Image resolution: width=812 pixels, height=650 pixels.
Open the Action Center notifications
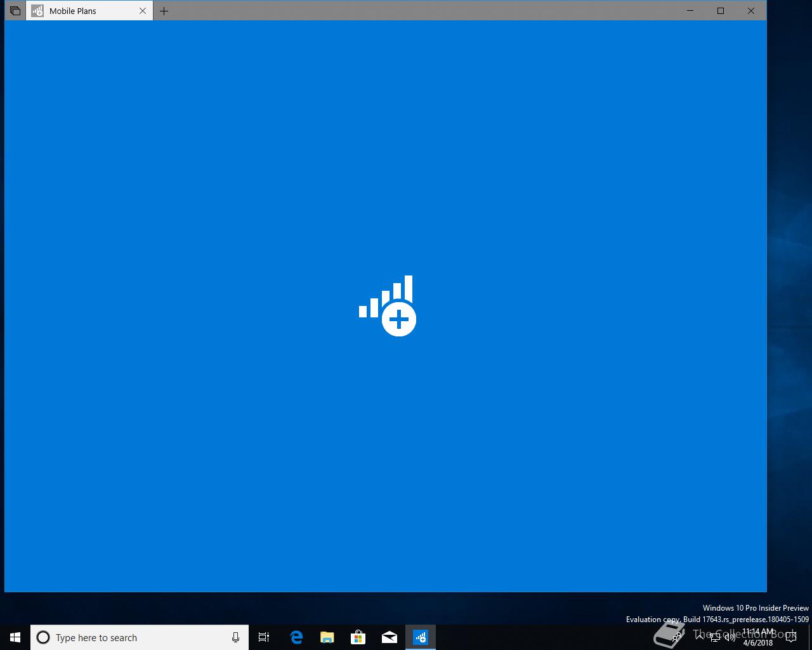point(791,637)
